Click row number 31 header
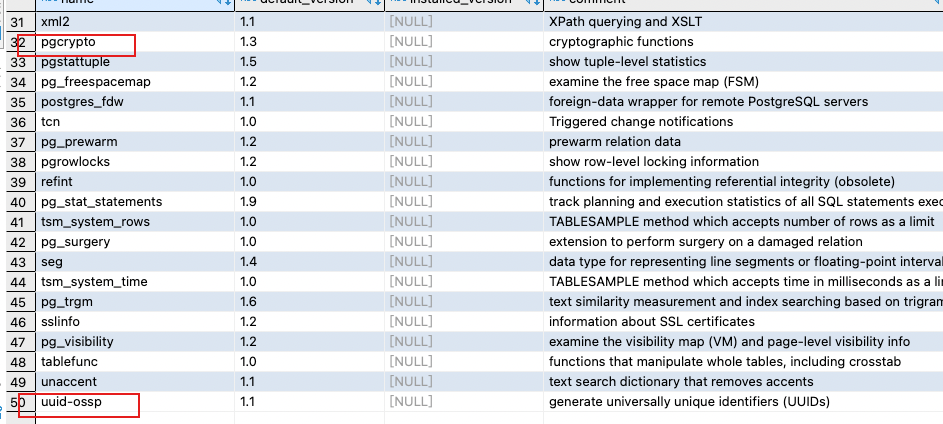 (x=17, y=22)
